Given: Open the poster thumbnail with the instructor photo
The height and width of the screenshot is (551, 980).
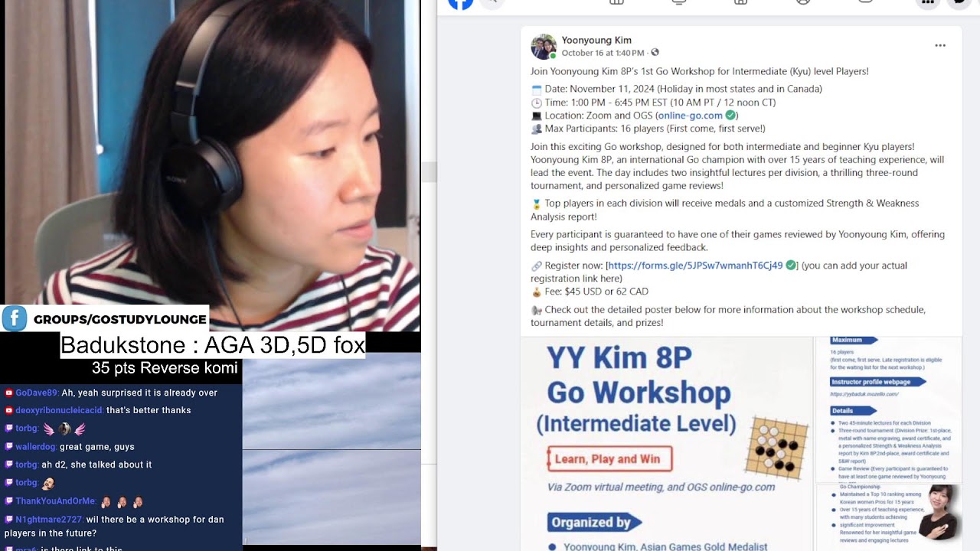Looking at the screenshot, I should [x=889, y=517].
